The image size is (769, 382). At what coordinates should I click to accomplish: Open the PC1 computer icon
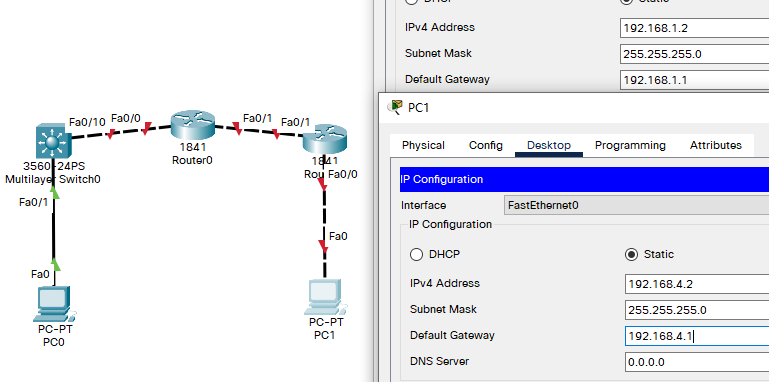tap(324, 297)
